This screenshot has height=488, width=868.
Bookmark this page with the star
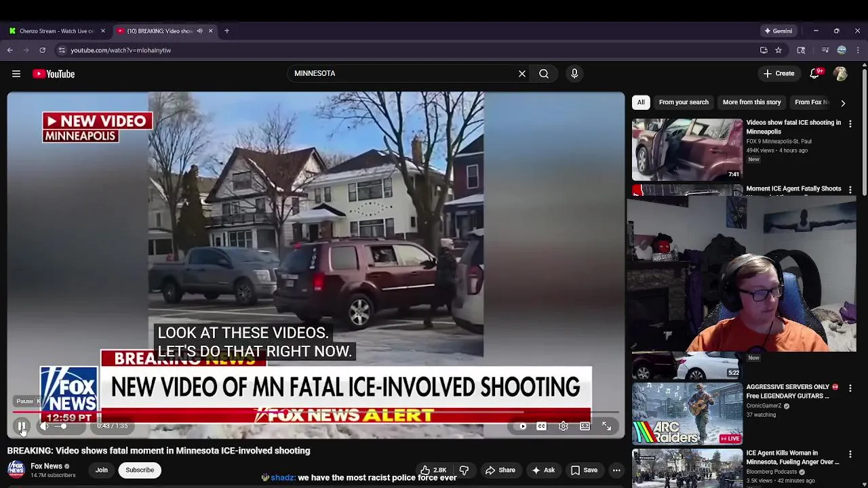pos(778,50)
